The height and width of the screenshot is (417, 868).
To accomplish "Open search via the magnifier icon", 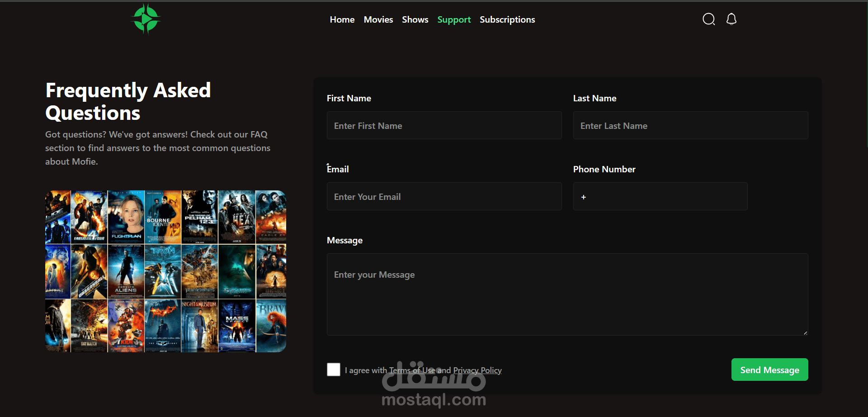I will [x=708, y=19].
